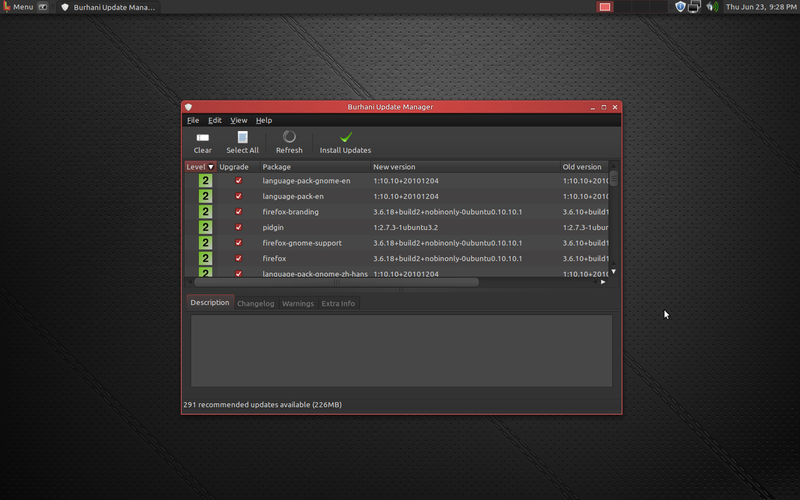Uncheck the language-pack-gnome-en upgrade checkbox
The height and width of the screenshot is (500, 800).
pos(238,181)
